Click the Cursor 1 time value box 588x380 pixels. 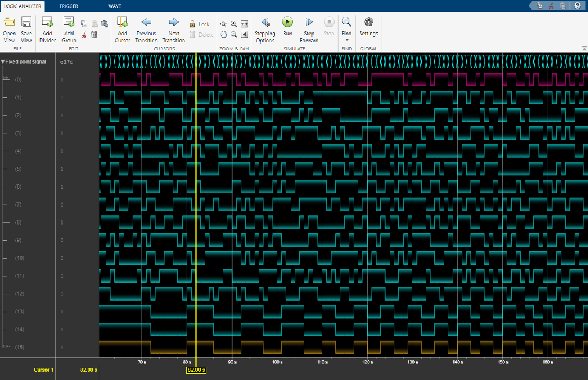pos(88,369)
